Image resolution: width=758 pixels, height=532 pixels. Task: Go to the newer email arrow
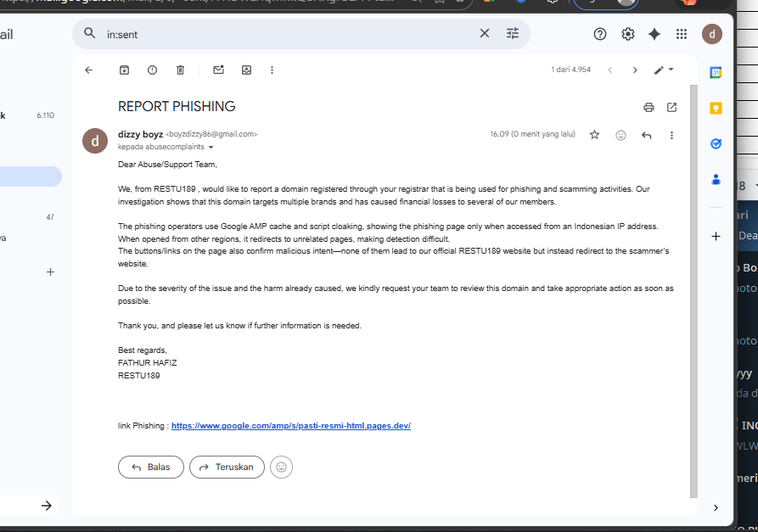610,70
